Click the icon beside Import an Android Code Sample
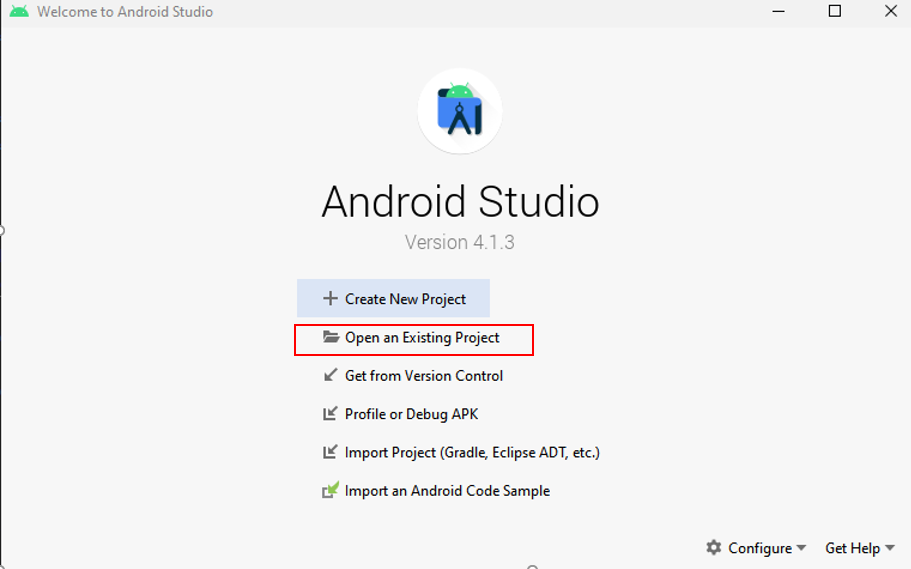The width and height of the screenshot is (911, 569). [330, 491]
